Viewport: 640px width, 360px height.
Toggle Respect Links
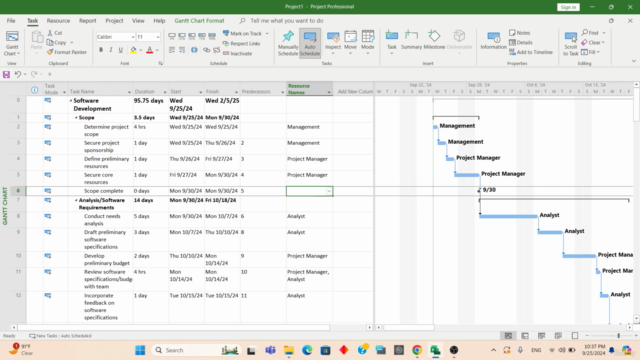coord(241,43)
